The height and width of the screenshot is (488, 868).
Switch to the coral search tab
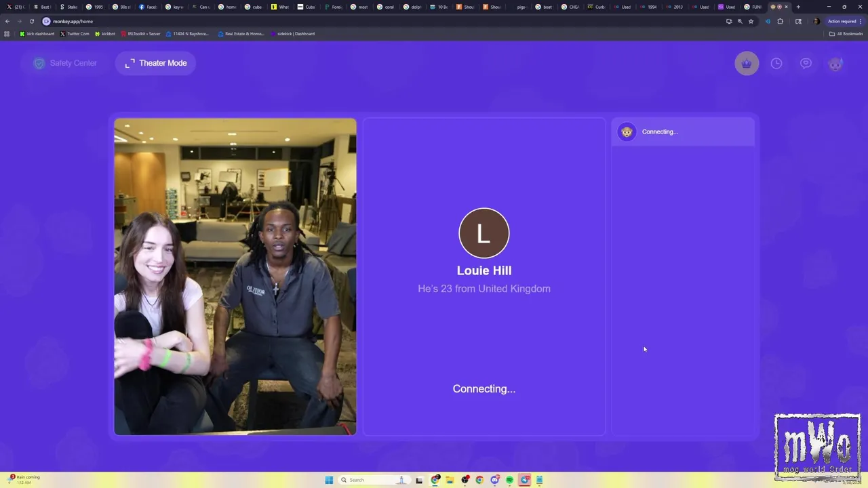[x=385, y=7]
